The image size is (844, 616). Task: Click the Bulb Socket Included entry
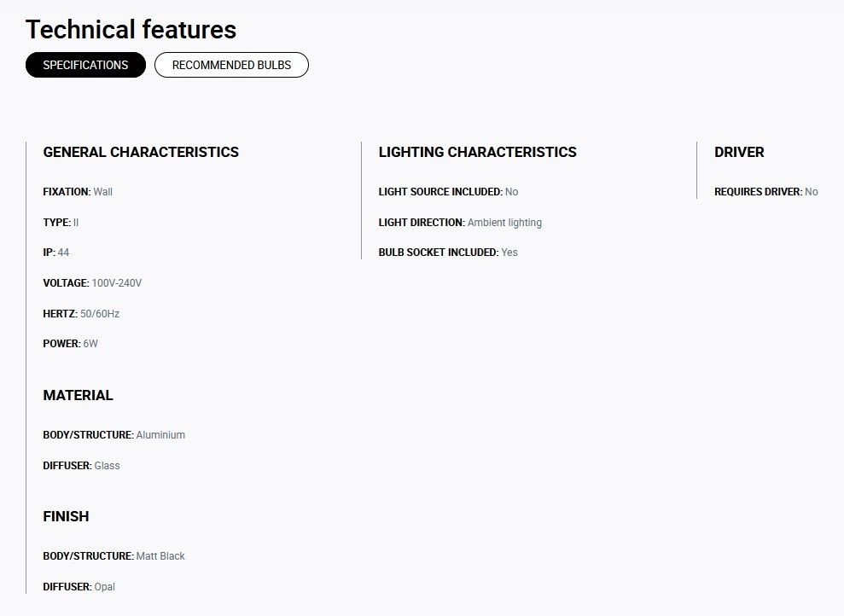[x=448, y=253]
